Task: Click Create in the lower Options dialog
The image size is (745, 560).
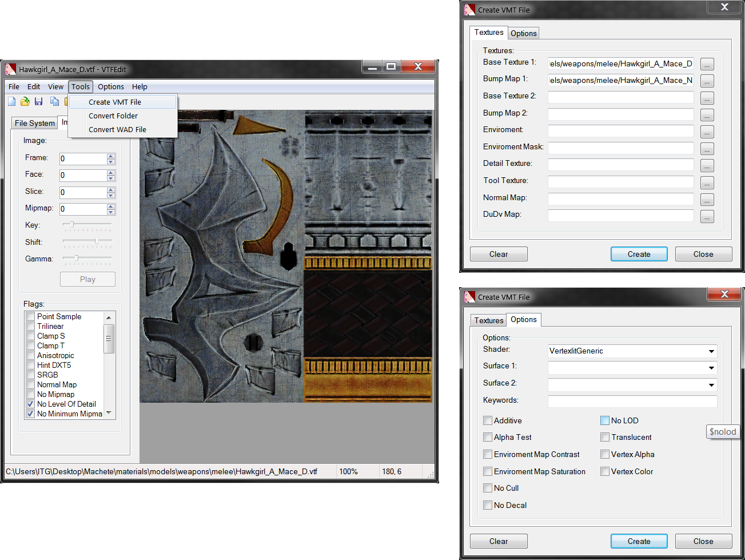Action: [639, 541]
